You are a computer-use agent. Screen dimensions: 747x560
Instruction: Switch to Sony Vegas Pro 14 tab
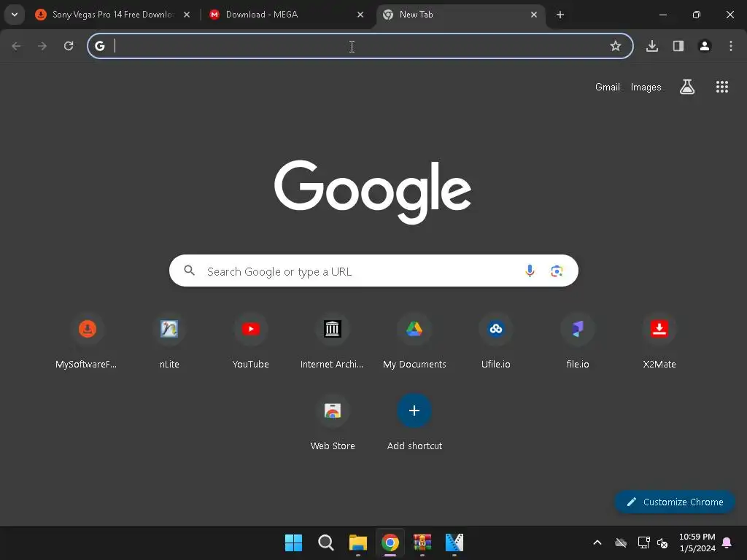(113, 15)
